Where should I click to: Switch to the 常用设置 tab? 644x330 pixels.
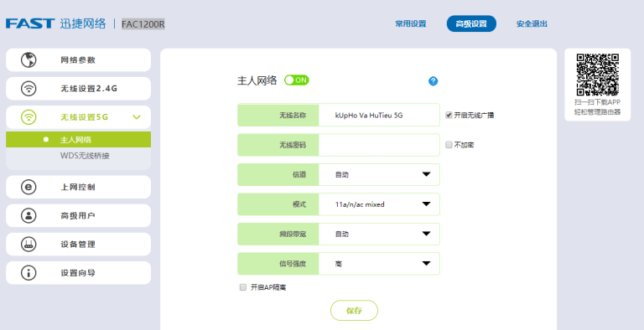point(410,23)
